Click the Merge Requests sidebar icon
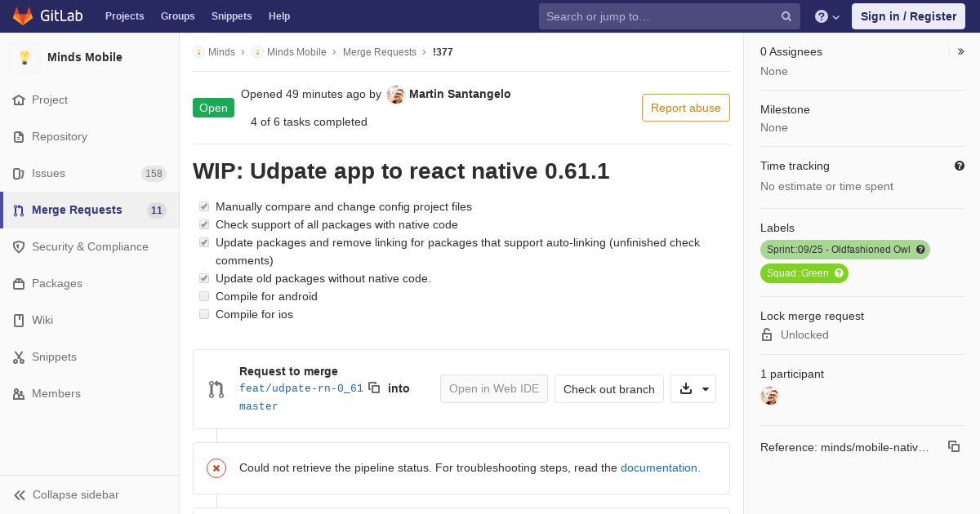The image size is (980, 514). coord(19,210)
